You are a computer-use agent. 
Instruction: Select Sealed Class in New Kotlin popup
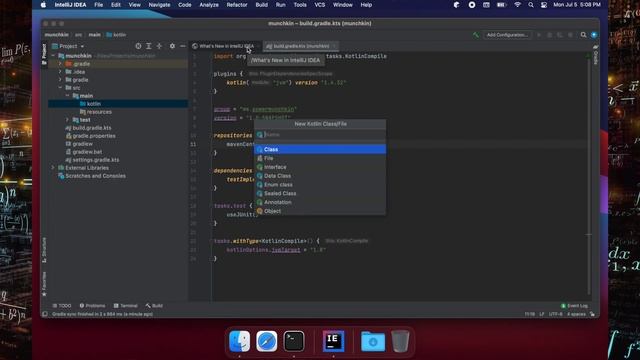pyautogui.click(x=320, y=193)
